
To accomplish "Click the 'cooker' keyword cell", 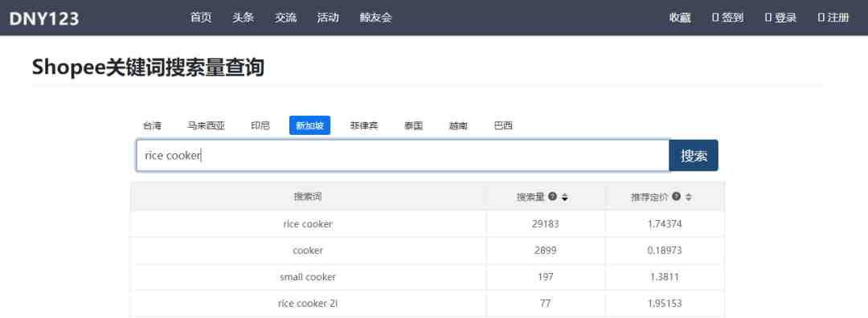I will click(x=308, y=251).
